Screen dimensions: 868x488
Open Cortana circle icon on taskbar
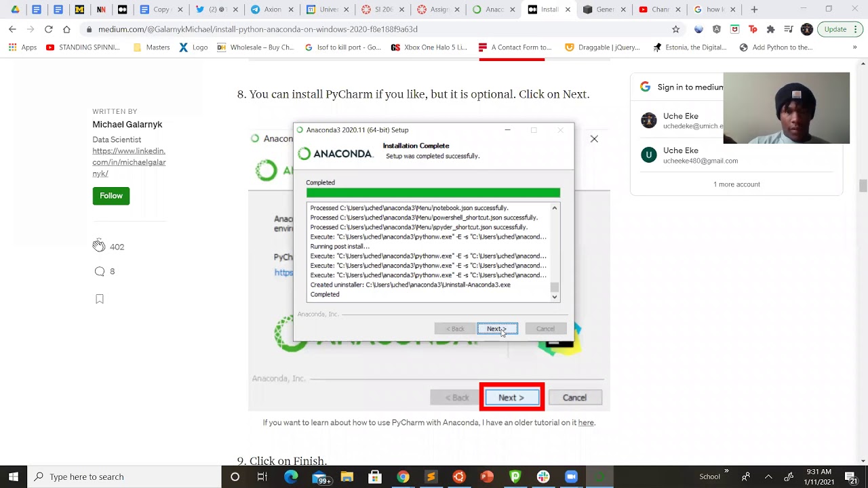[x=235, y=476]
